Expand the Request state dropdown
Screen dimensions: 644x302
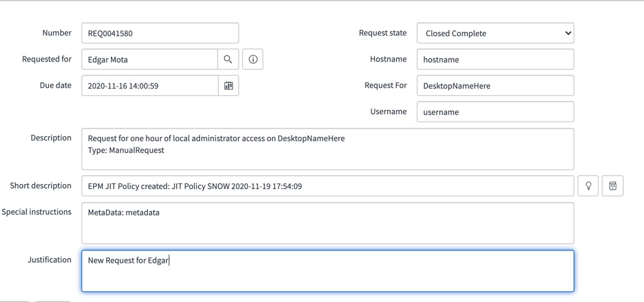point(495,33)
